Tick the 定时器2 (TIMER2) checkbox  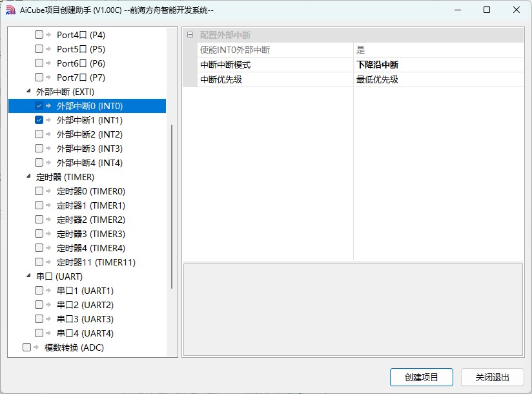pyautogui.click(x=39, y=220)
